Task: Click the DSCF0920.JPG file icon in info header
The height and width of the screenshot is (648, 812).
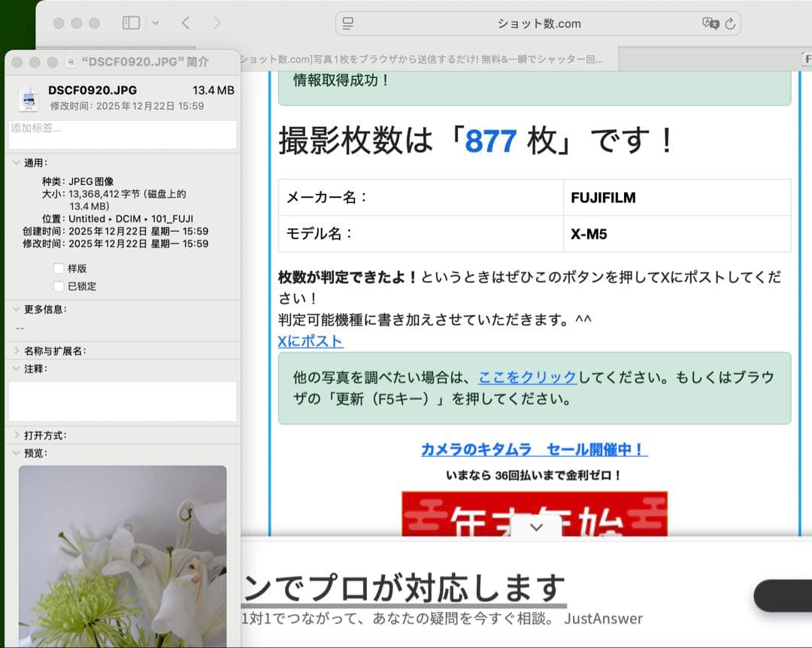Action: pos(29,98)
